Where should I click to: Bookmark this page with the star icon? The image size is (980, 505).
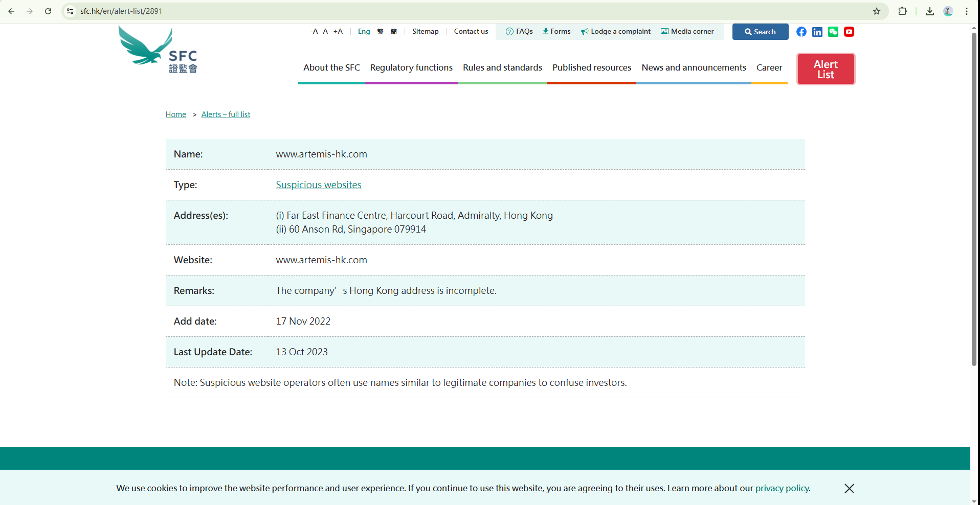(877, 11)
